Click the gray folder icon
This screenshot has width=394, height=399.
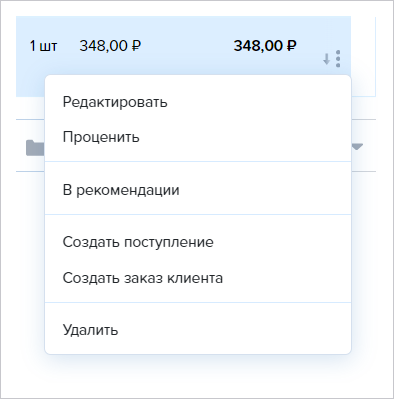coord(35,148)
